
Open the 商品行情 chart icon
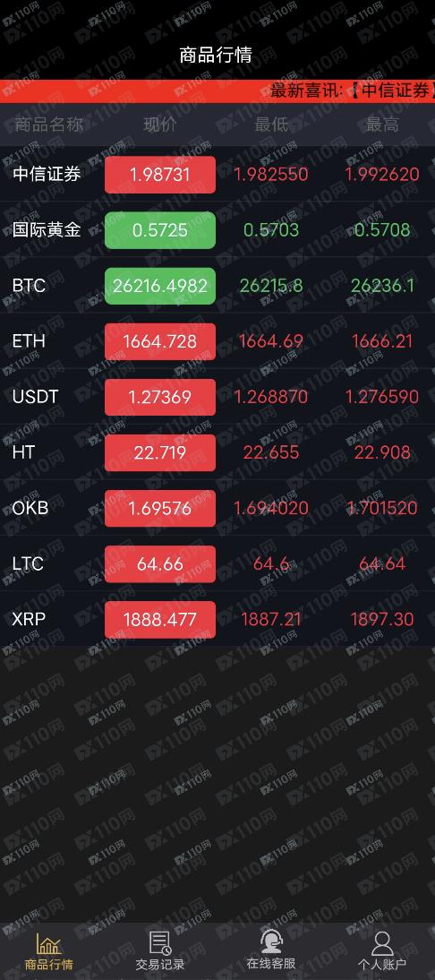click(48, 943)
